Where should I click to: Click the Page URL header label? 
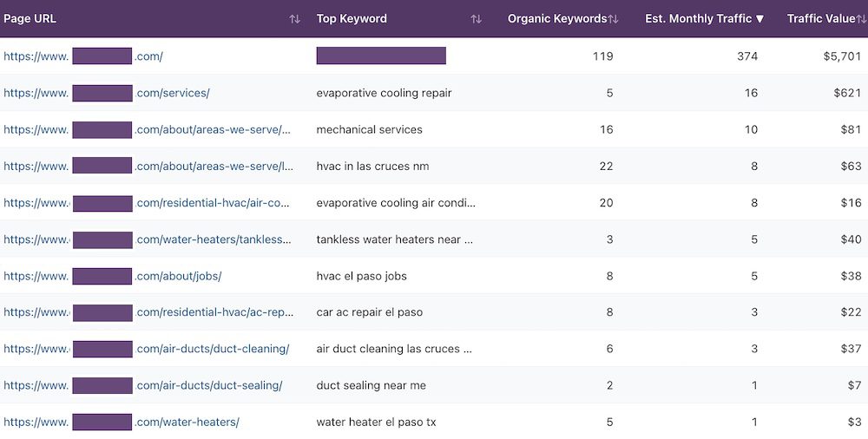30,19
